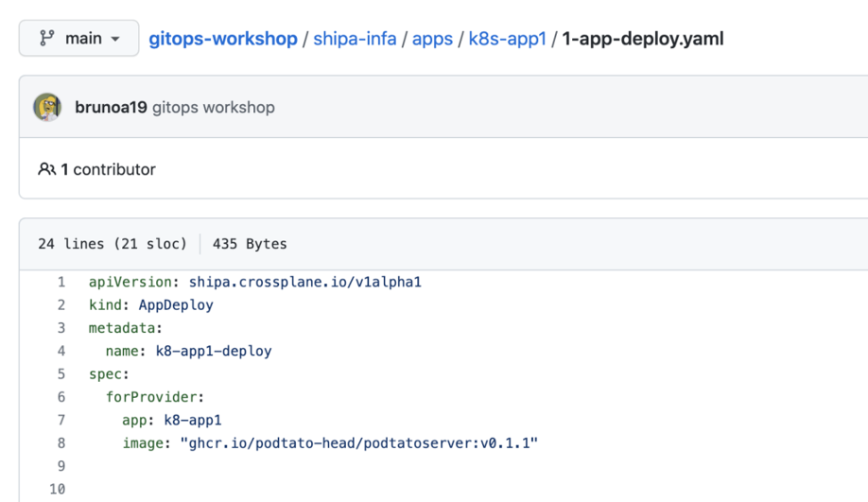Open the main branch dropdown caret
Screen dimensions: 868x502
[116, 40]
